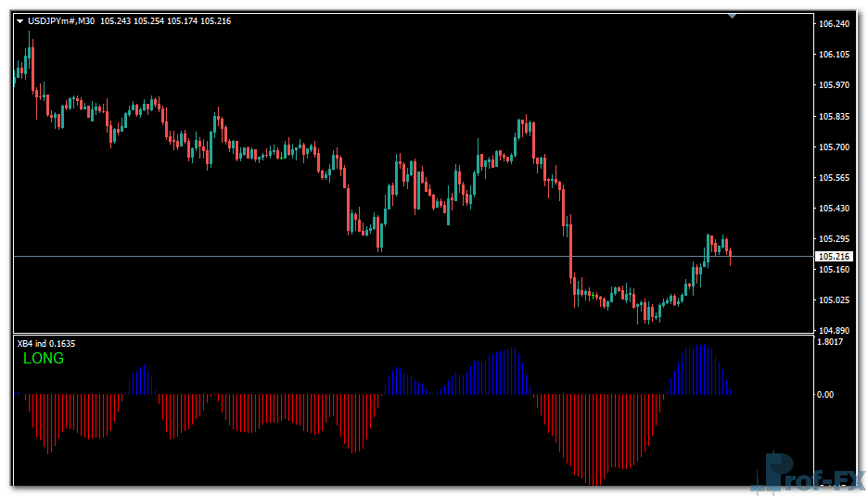This screenshot has height=496, width=868.
Task: Click the 105.700 price scale label
Action: click(x=834, y=146)
